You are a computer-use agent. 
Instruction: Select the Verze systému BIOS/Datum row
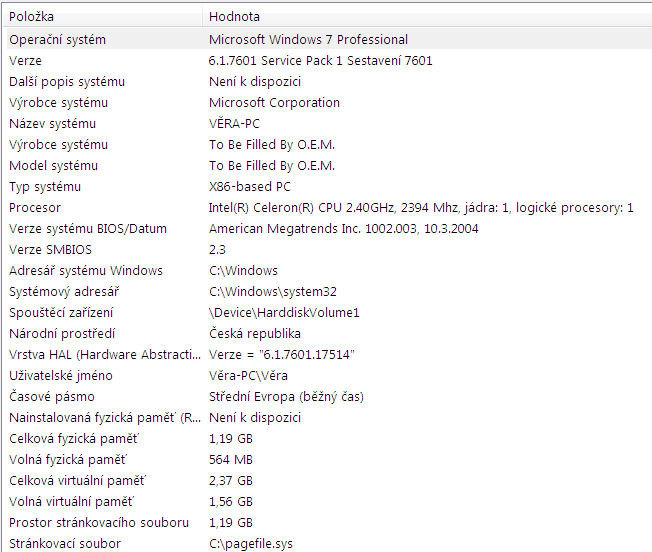pos(329,229)
